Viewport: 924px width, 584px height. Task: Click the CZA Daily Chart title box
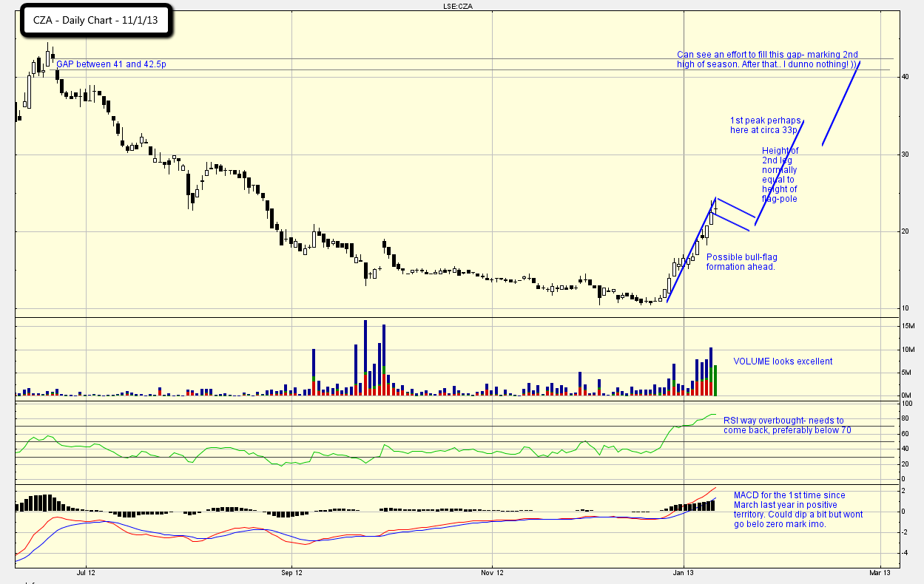click(x=95, y=21)
